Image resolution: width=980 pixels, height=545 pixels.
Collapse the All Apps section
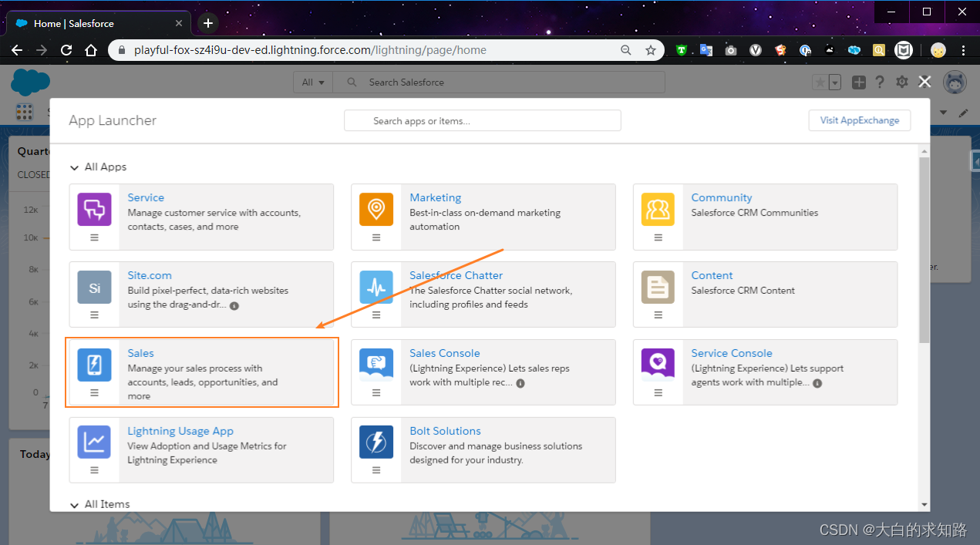pyautogui.click(x=74, y=167)
